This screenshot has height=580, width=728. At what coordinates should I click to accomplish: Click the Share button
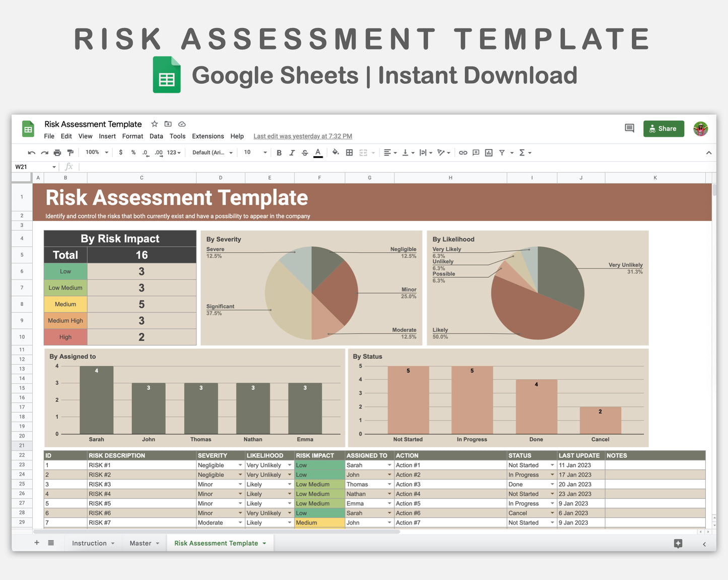[x=664, y=128]
